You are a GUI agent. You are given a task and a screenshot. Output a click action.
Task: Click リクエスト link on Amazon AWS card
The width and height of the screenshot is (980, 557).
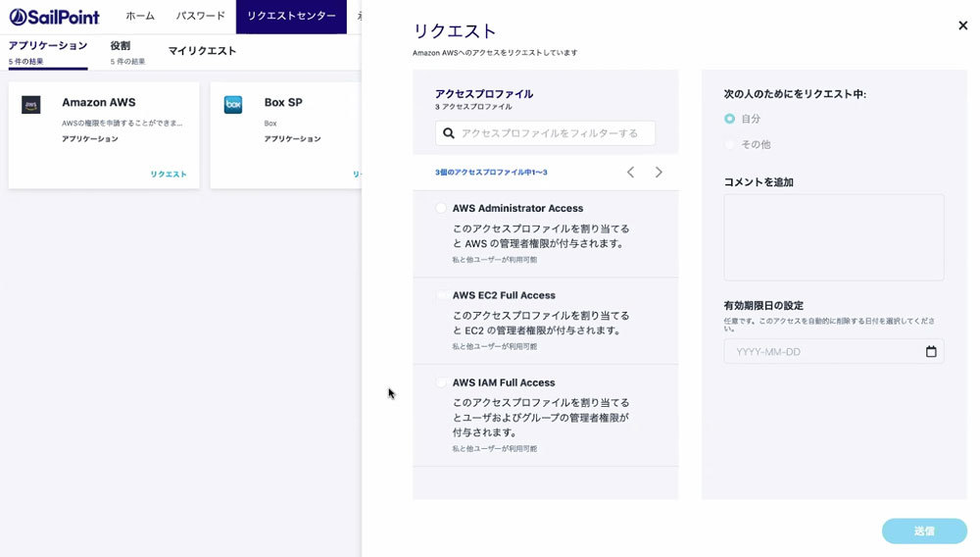[x=168, y=175]
